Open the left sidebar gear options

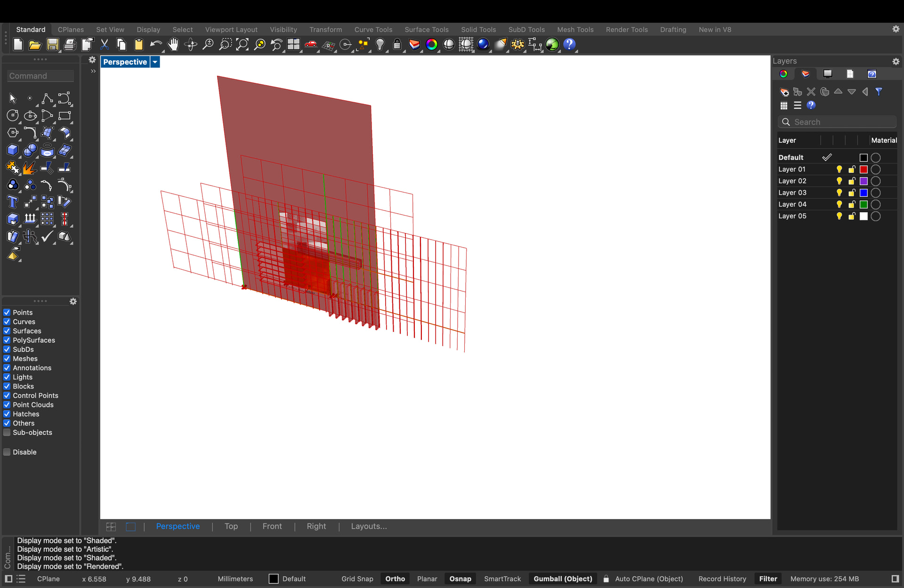tap(92, 60)
